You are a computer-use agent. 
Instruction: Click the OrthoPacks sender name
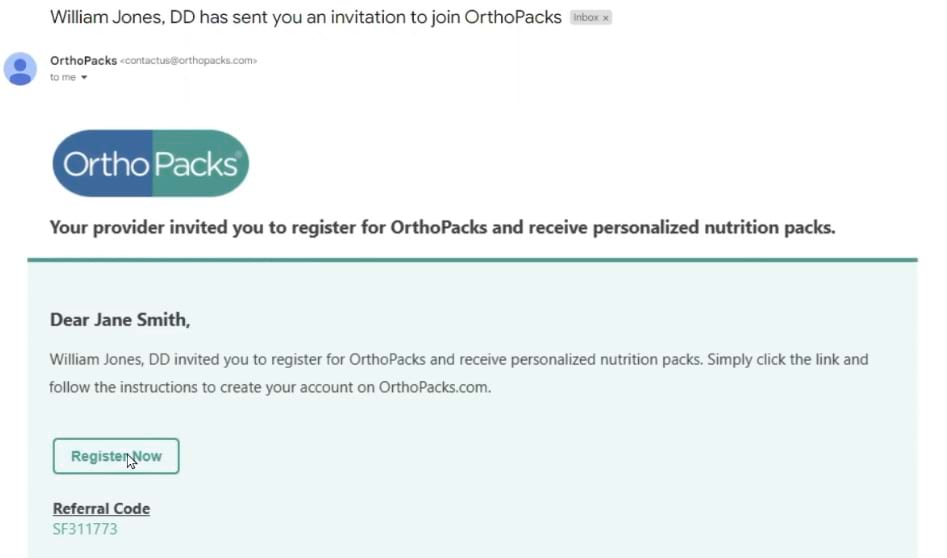(83, 60)
